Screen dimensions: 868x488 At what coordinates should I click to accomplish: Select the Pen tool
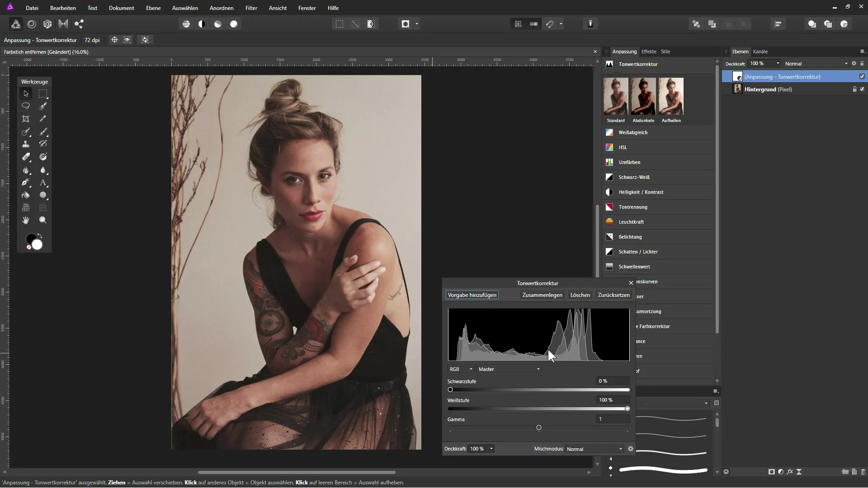[26, 183]
